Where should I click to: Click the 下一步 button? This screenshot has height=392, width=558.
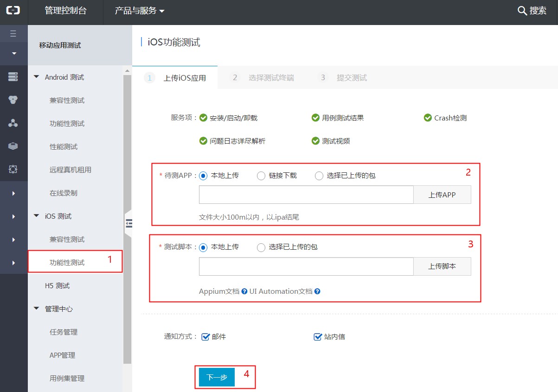click(x=217, y=377)
